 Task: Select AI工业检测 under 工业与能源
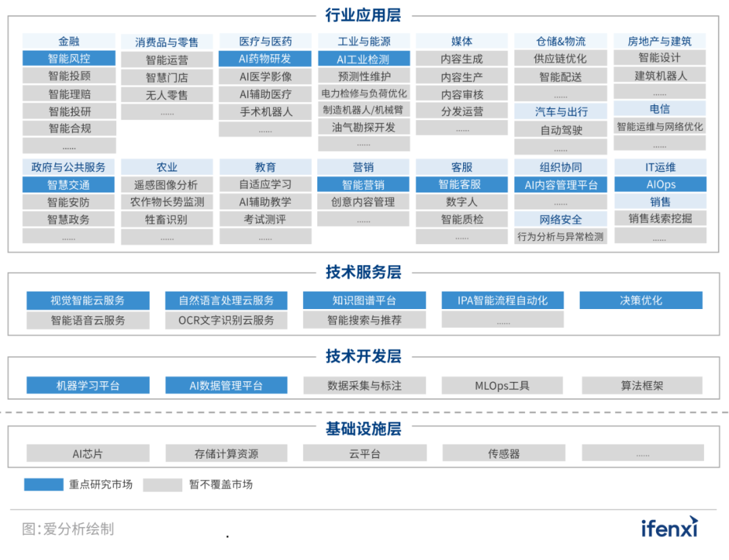click(363, 59)
